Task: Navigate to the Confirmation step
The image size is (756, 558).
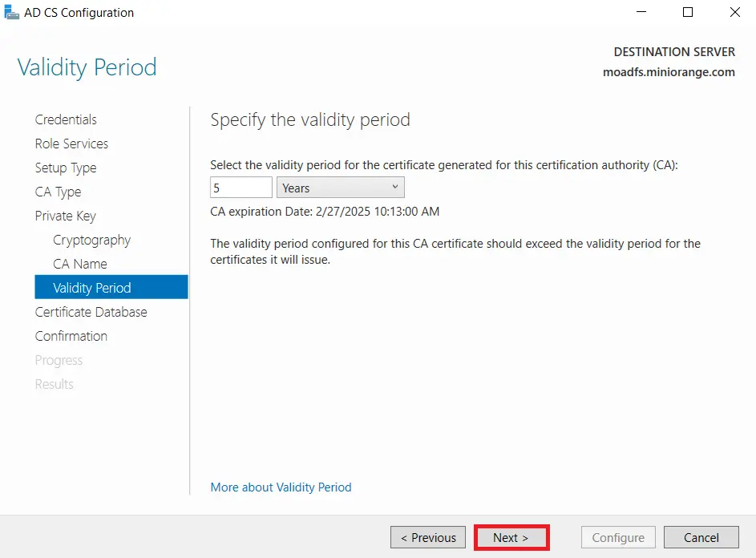Action: tap(71, 336)
